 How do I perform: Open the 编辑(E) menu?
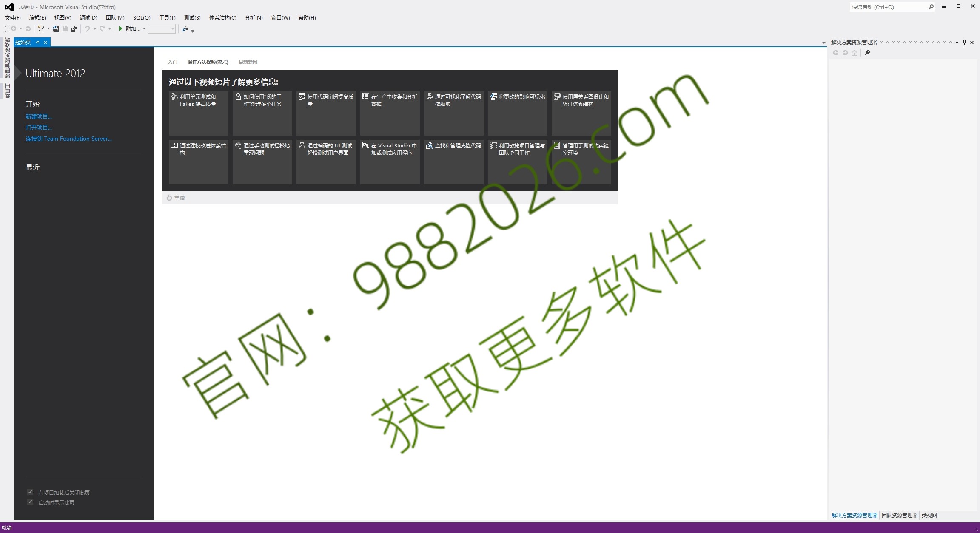point(37,17)
